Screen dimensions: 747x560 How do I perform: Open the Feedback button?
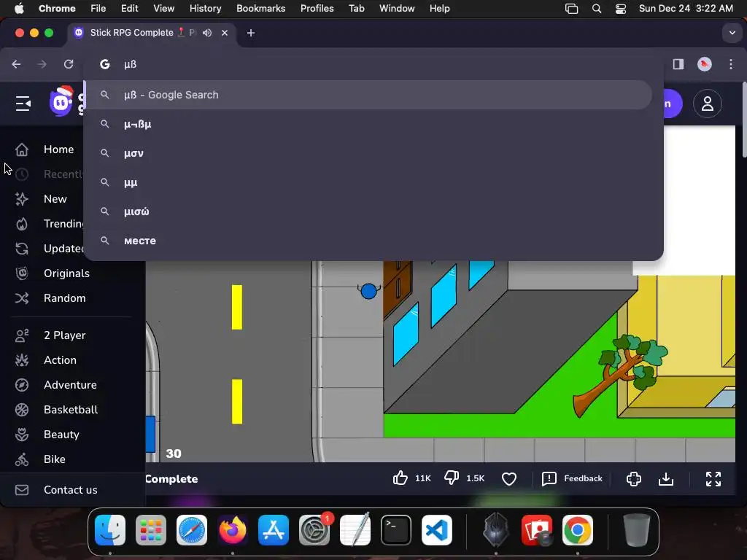[572, 478]
